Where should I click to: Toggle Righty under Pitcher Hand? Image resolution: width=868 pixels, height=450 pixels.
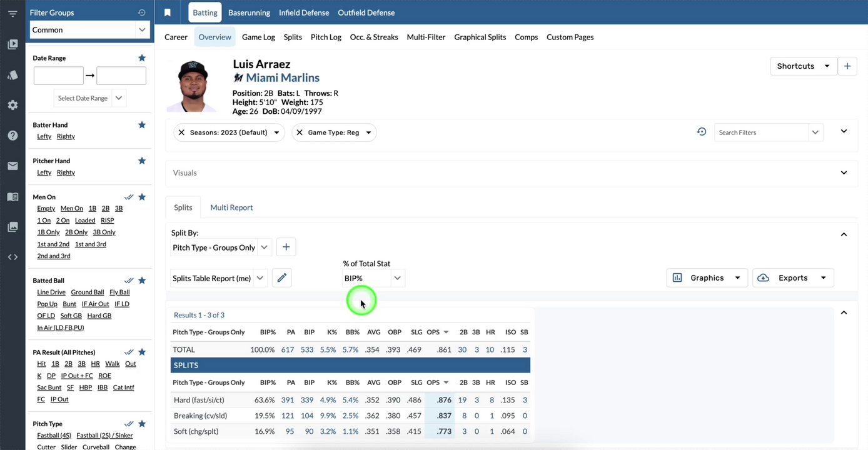click(x=66, y=172)
